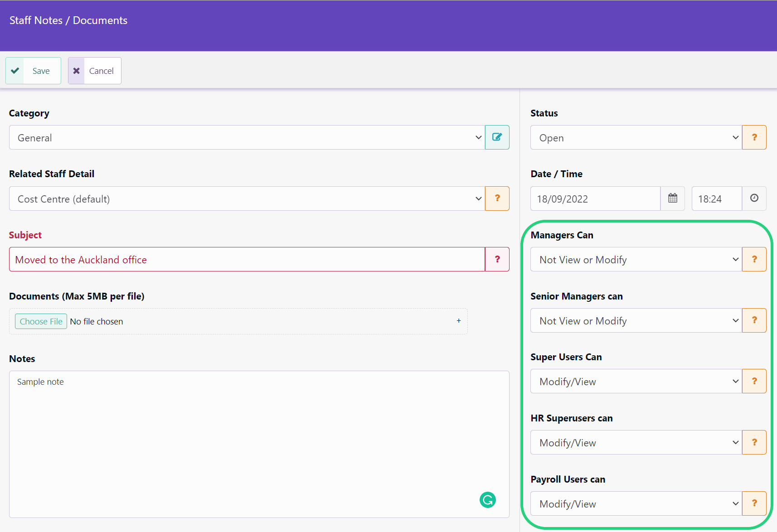
Task: Open the Category dropdown showing General
Action: 247,137
